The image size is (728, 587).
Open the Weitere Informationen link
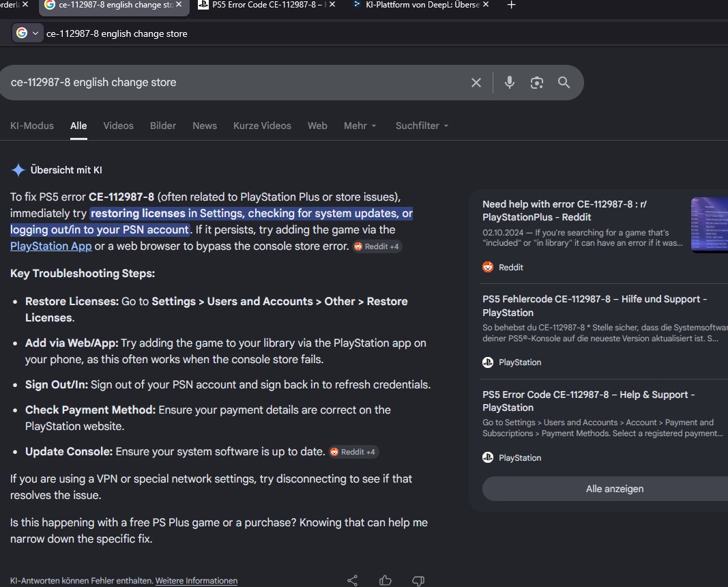[196, 580]
